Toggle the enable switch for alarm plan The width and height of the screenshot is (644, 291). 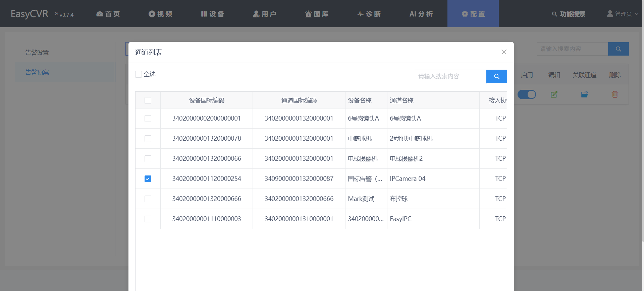[527, 94]
